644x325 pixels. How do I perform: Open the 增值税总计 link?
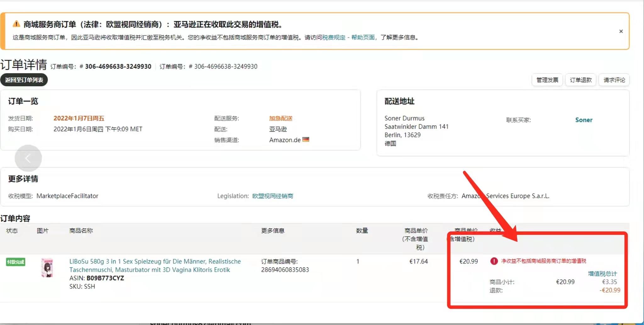tap(602, 273)
